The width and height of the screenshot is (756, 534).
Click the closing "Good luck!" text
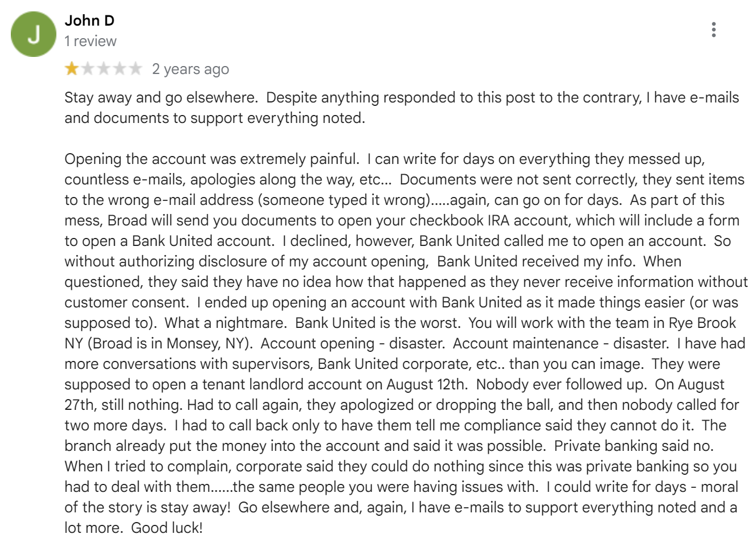pos(167,528)
